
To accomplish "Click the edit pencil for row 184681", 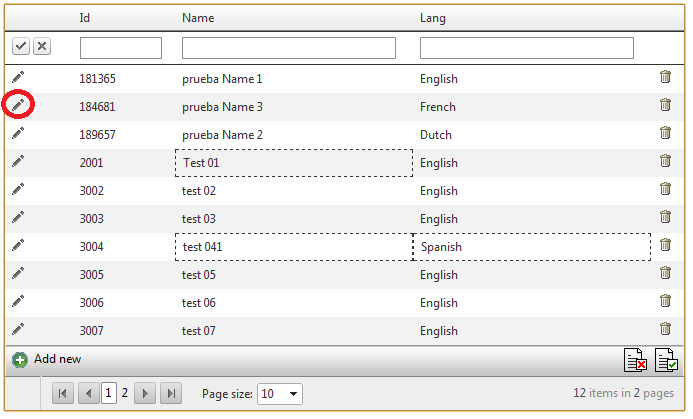I will click(19, 105).
